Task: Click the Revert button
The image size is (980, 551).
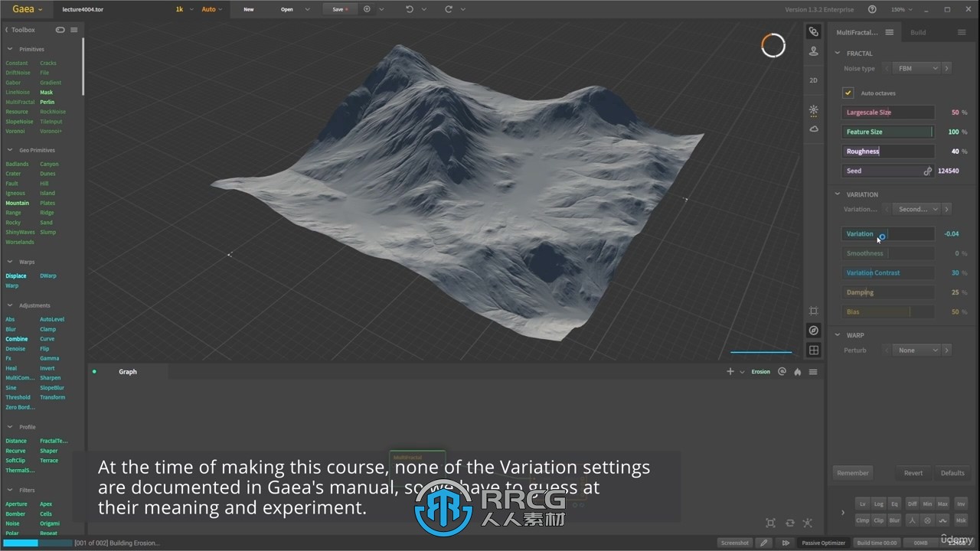Action: click(913, 473)
